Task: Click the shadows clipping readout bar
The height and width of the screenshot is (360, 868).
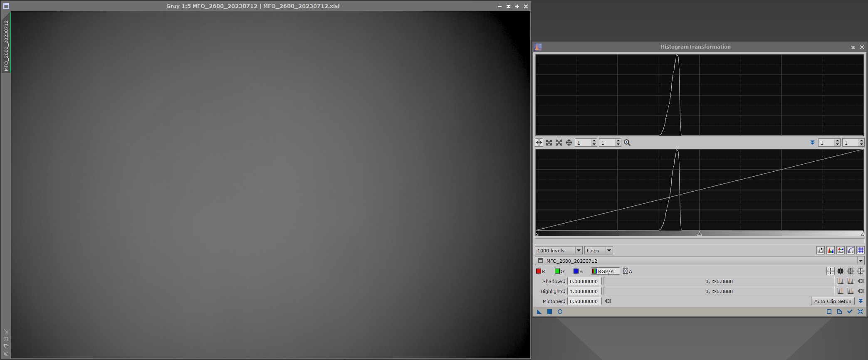Action: pyautogui.click(x=719, y=281)
